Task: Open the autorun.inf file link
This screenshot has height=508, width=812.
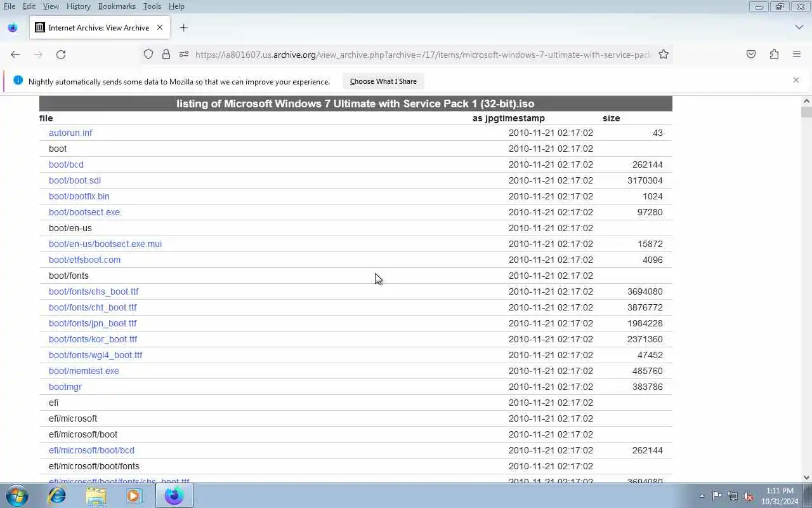Action: [x=70, y=133]
